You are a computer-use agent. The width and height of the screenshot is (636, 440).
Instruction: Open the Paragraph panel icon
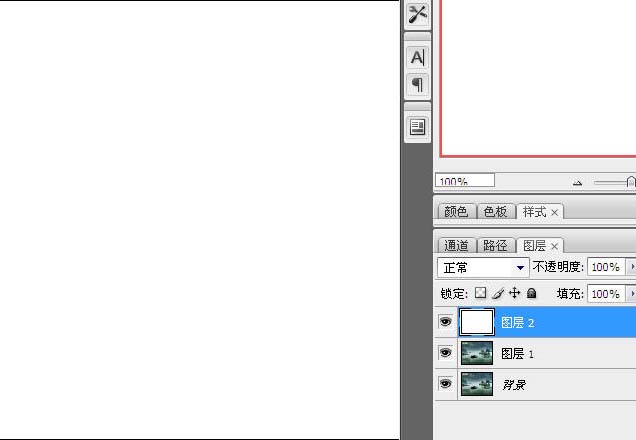[417, 85]
